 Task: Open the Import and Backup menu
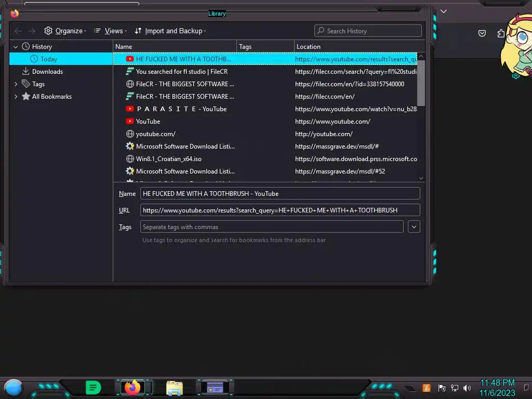[170, 31]
